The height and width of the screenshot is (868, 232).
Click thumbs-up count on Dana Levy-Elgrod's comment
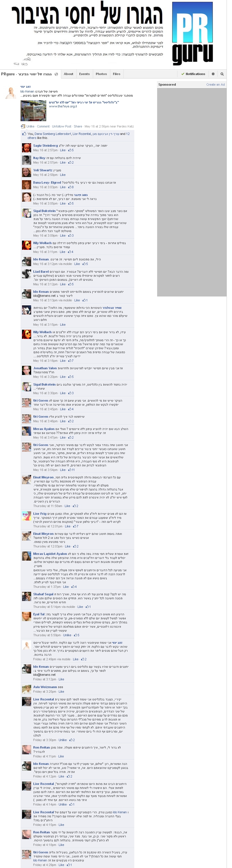click(x=71, y=187)
